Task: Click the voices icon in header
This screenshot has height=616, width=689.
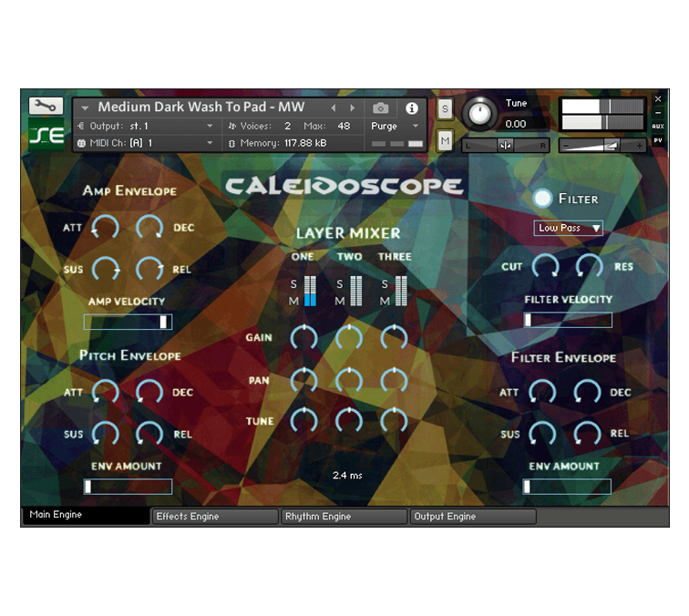Action: [232, 126]
